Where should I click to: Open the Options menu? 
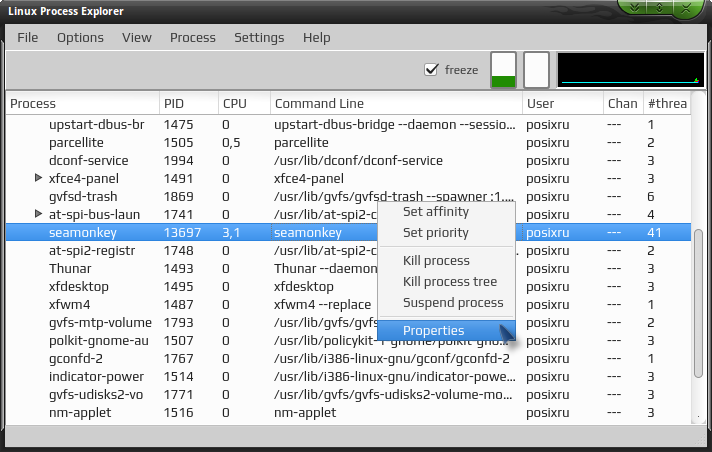pos(80,37)
